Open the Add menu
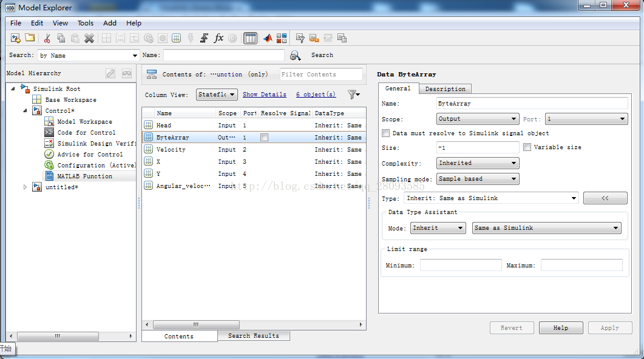 pos(110,23)
